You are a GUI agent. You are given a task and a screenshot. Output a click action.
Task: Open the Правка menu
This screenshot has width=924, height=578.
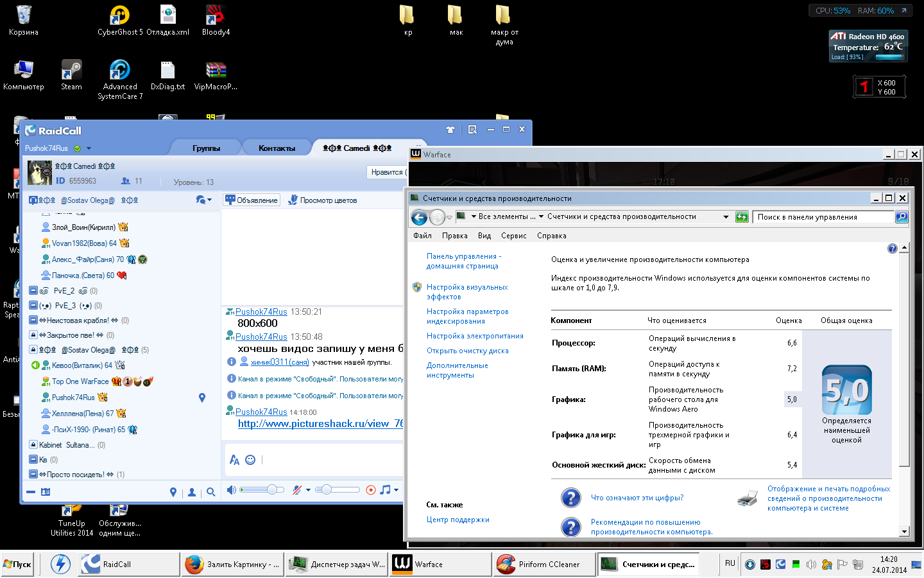point(454,236)
